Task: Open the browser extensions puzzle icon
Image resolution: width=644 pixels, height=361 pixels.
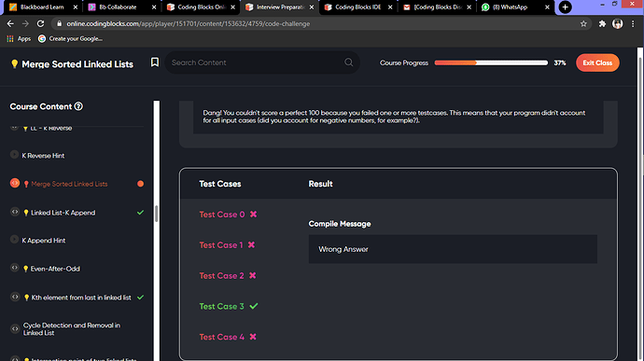Action: click(x=602, y=24)
